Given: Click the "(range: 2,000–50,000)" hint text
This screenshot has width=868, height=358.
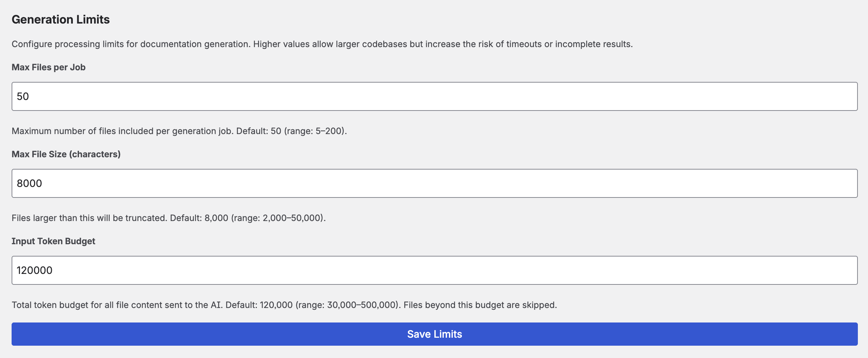Looking at the screenshot, I should coord(278,218).
